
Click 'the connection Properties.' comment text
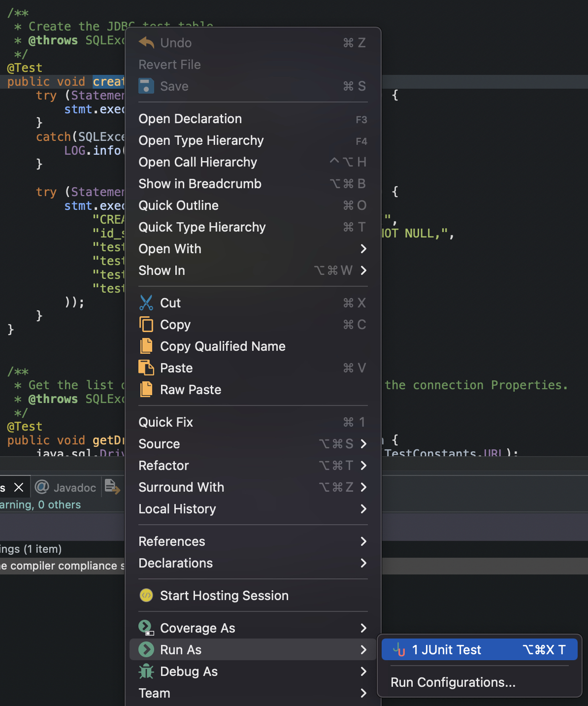(x=476, y=385)
